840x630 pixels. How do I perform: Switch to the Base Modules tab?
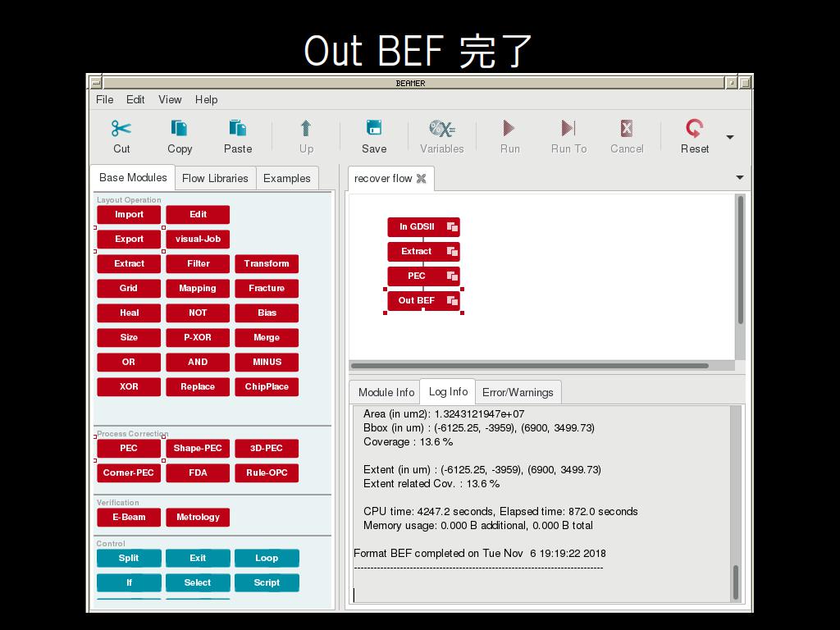click(133, 178)
